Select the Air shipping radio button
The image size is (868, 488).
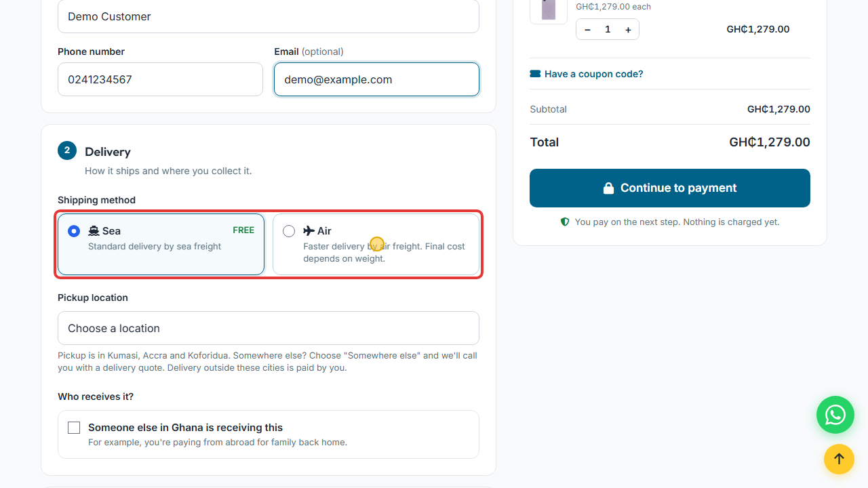pos(289,231)
